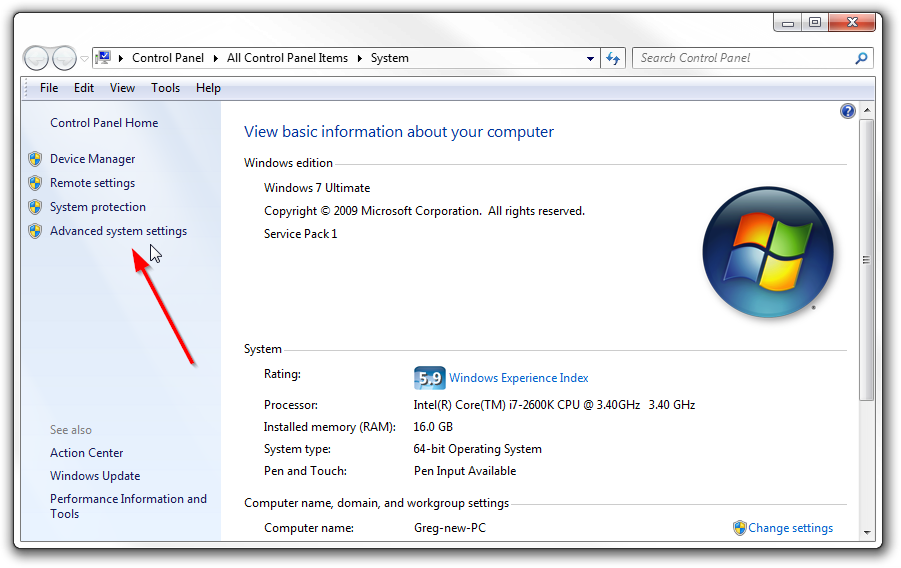Viewport: 901px width, 568px height.
Task: Click All Control Panel Items breadcrumb
Action: 287,58
